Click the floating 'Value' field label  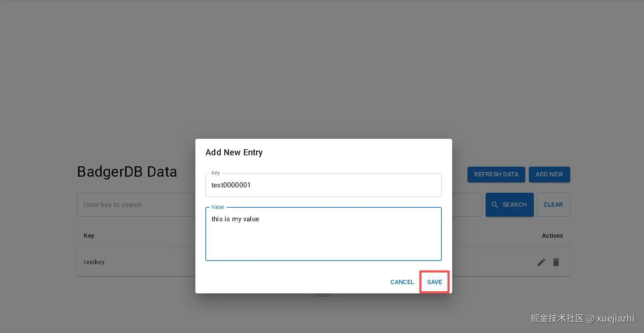[x=218, y=207]
